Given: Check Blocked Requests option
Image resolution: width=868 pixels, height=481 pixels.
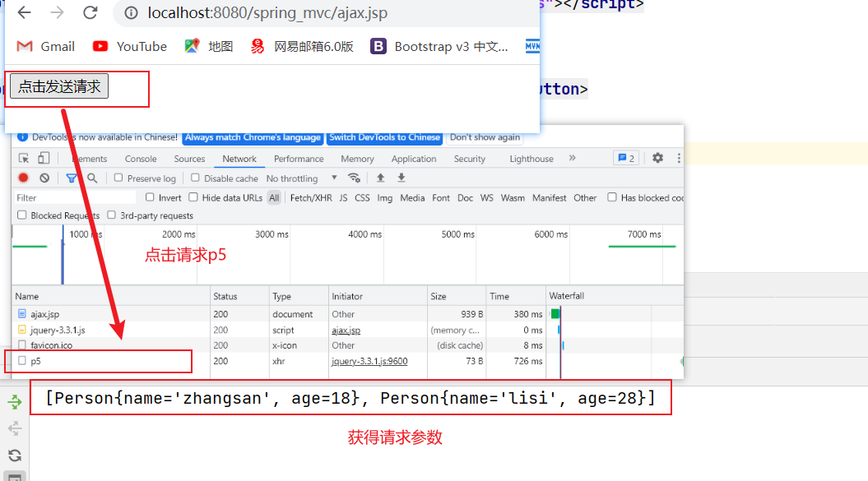Looking at the screenshot, I should pos(21,215).
